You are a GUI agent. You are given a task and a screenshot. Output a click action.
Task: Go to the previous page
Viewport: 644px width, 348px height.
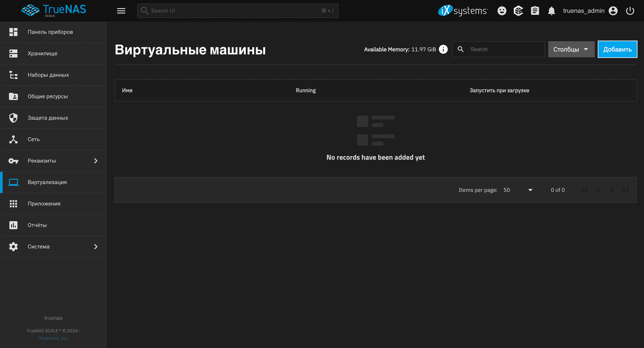click(598, 190)
